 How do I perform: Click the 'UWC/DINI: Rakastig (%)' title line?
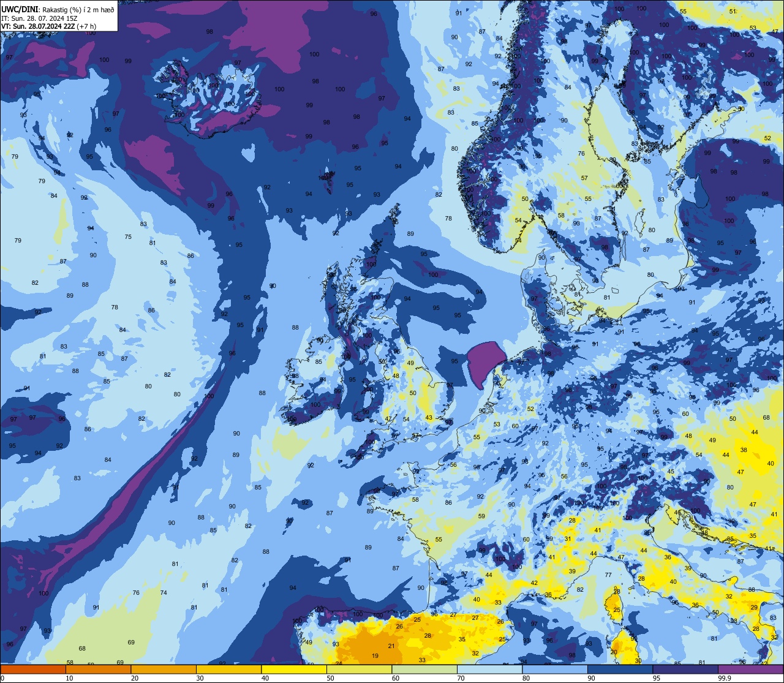(x=58, y=10)
